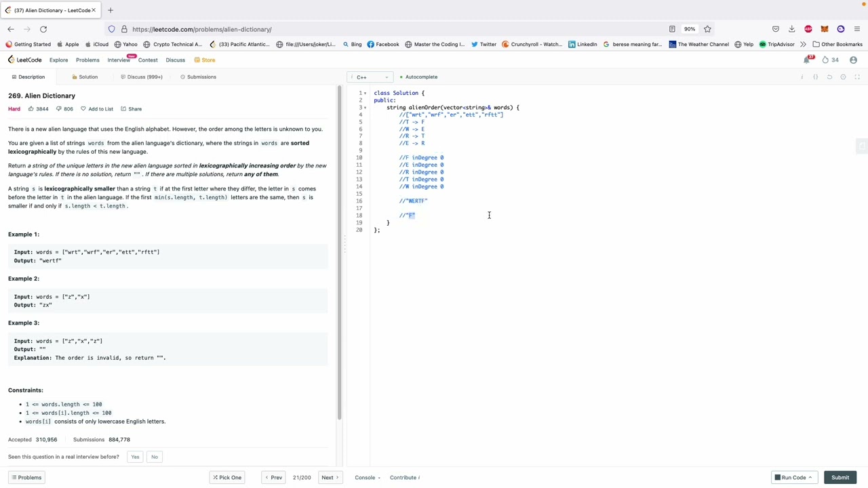Click the Share icon link
868x488 pixels.
[131, 108]
